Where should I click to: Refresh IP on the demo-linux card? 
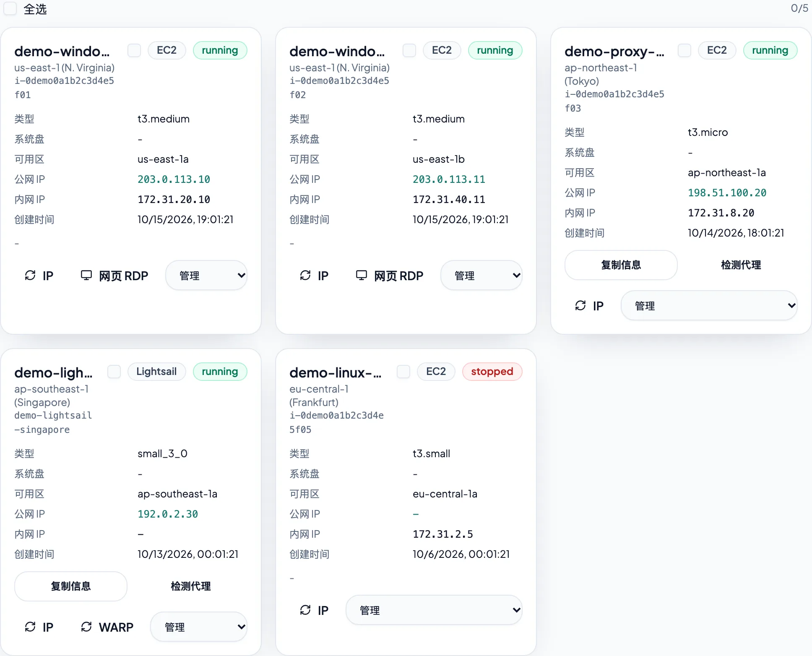(x=314, y=610)
